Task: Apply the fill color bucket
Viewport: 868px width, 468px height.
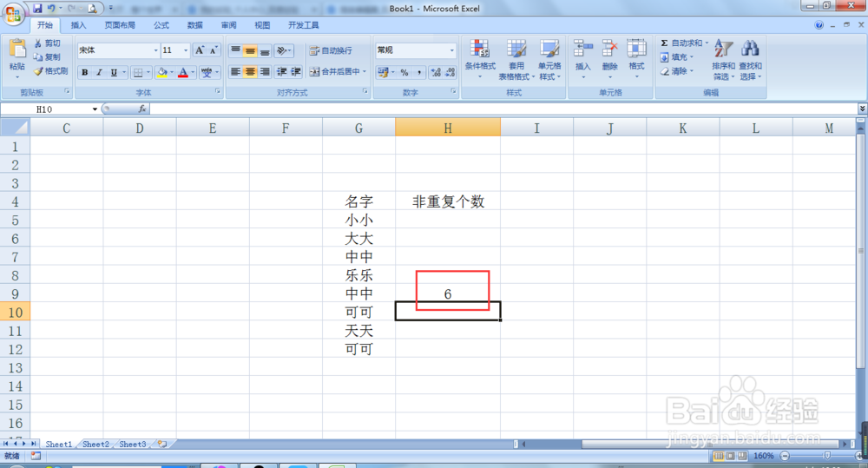Action: coord(162,72)
